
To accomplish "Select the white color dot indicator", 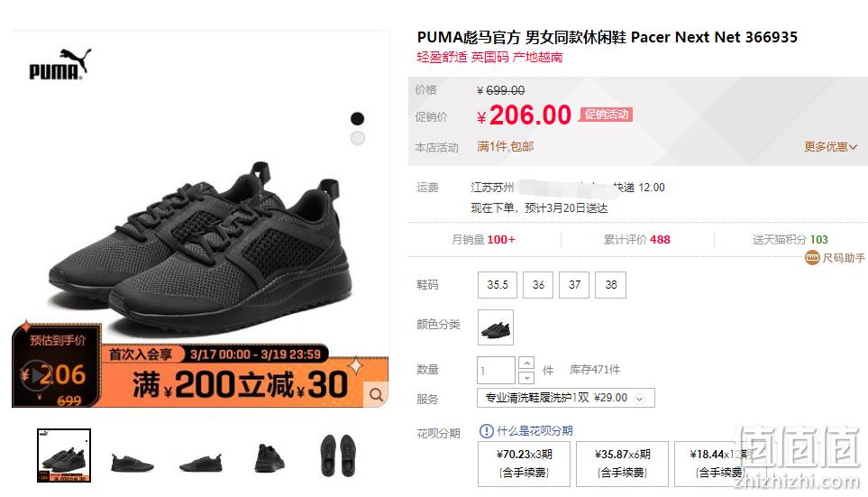I will [358, 139].
